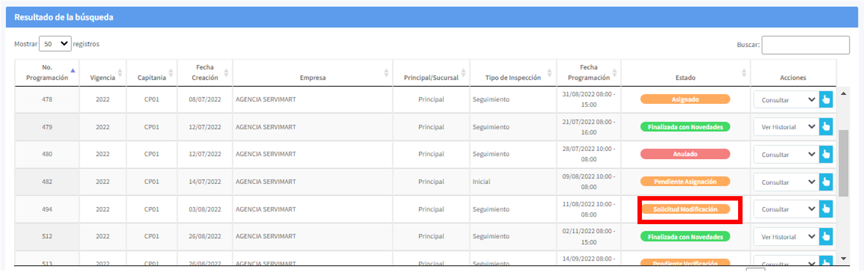The width and height of the screenshot is (868, 277).
Task: Click the table's vertical scrollbar thumb
Action: coord(843,164)
